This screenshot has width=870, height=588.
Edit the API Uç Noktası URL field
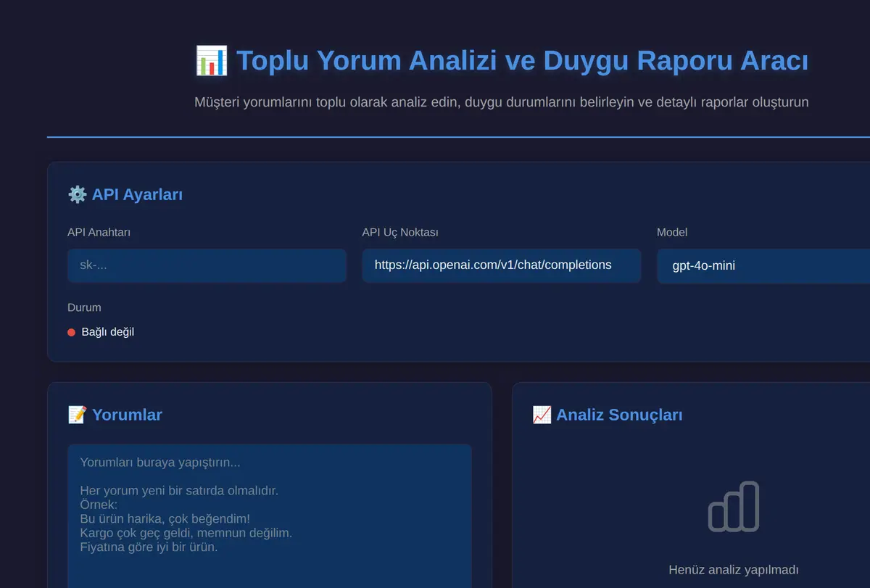(x=502, y=265)
